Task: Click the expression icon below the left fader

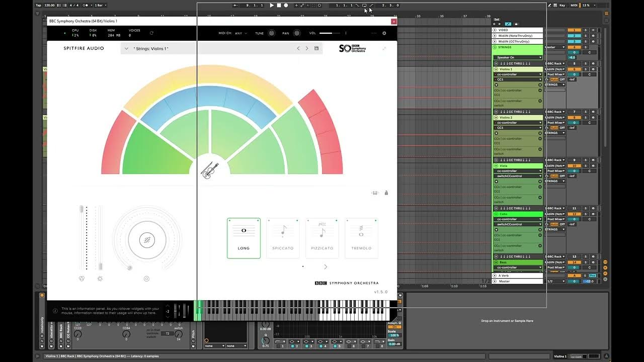Action: click(82, 279)
